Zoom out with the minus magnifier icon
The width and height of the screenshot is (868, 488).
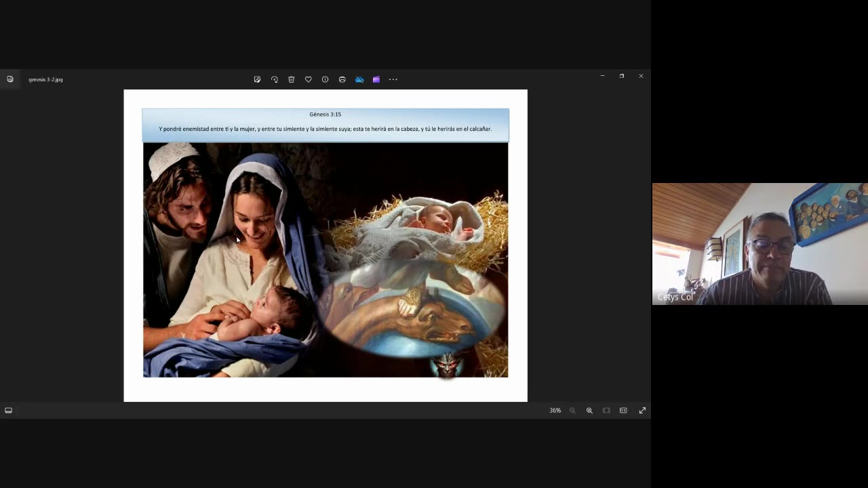pyautogui.click(x=572, y=410)
